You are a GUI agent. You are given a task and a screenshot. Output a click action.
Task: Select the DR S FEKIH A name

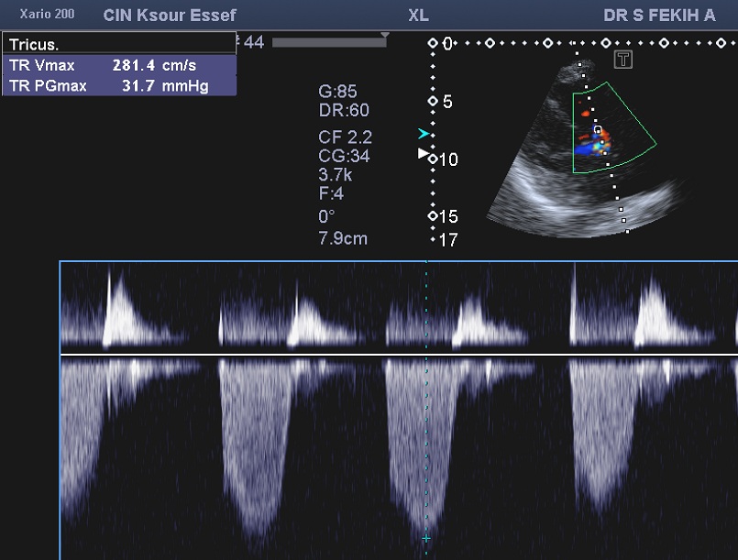point(659,15)
